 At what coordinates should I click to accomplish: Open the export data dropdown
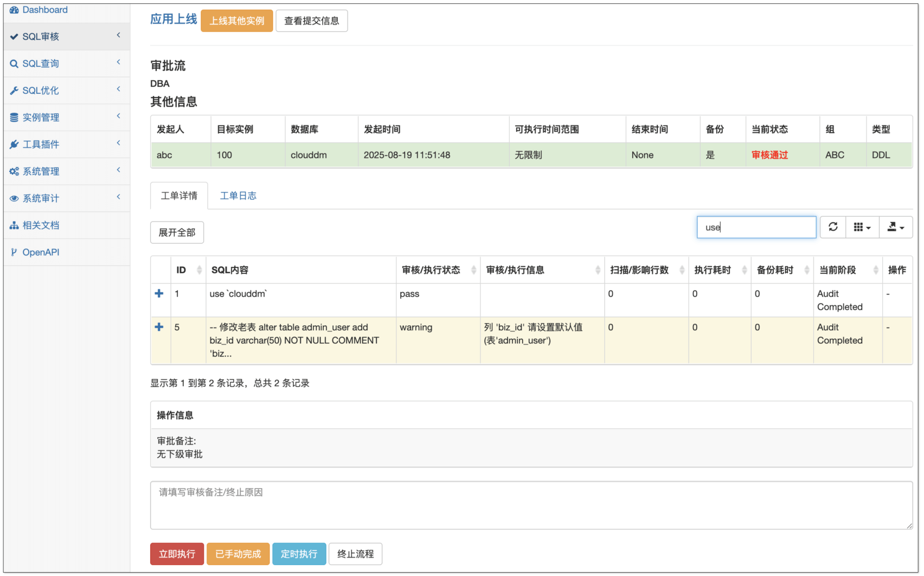(x=895, y=227)
